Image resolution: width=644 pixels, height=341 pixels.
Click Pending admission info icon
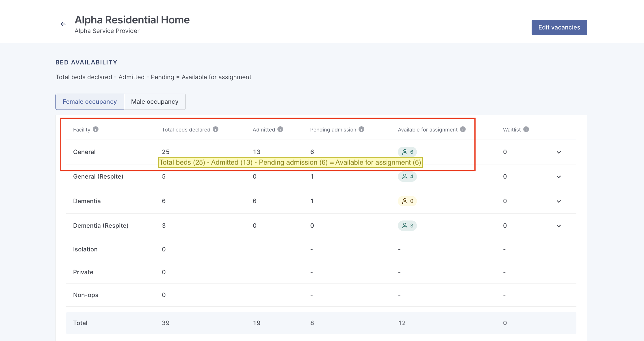(x=361, y=129)
